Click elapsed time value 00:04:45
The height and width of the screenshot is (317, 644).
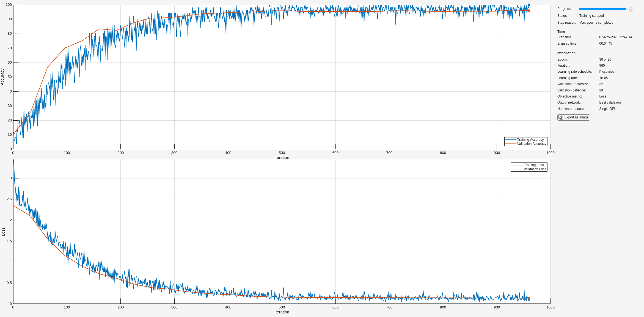[x=606, y=44]
